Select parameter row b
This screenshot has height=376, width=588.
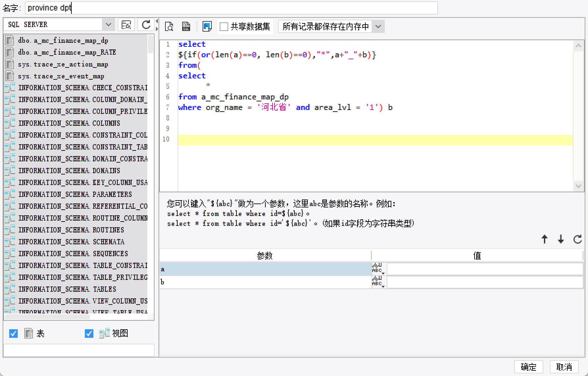tap(265, 282)
